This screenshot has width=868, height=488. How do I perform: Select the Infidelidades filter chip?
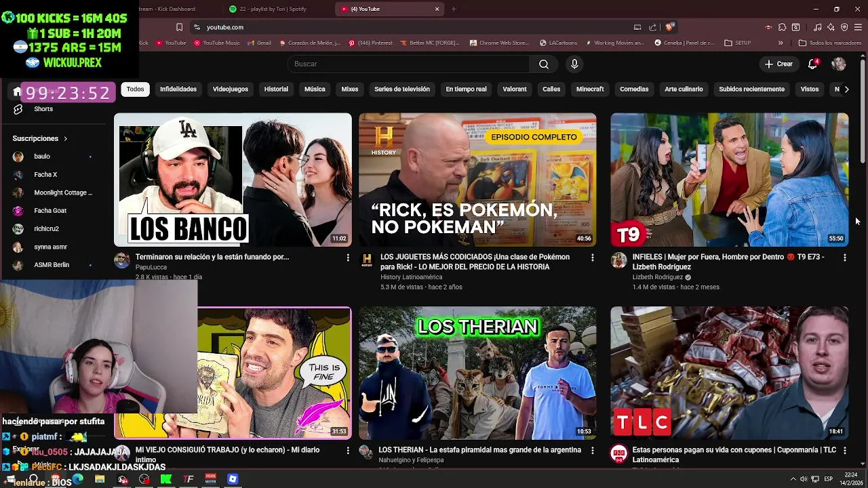click(x=178, y=89)
